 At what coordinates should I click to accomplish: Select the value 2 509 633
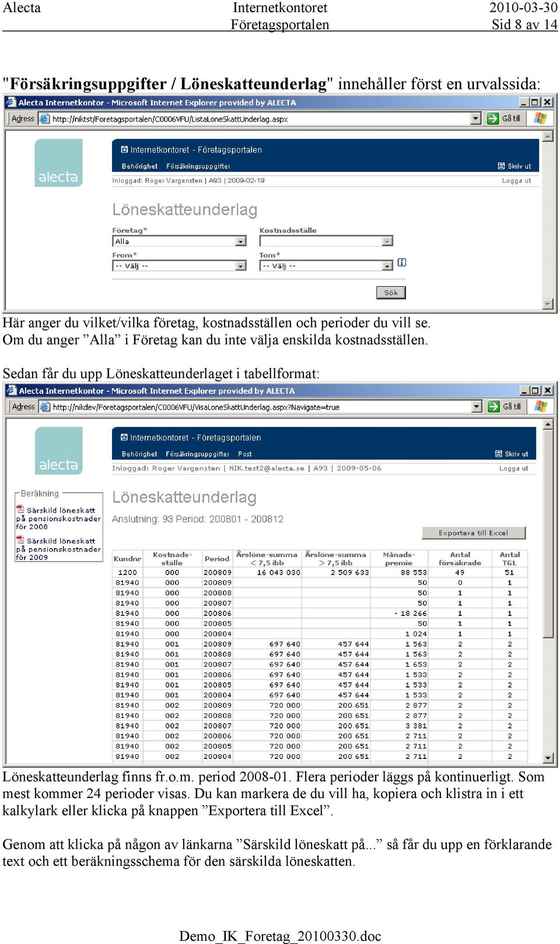coord(350,573)
